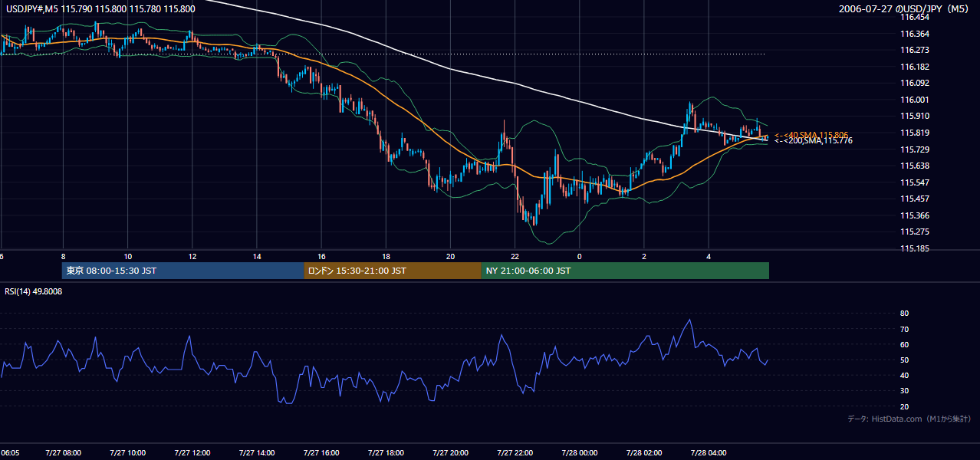Click hour label 18 on the price chart axis
The image size is (980, 460).
tap(386, 257)
